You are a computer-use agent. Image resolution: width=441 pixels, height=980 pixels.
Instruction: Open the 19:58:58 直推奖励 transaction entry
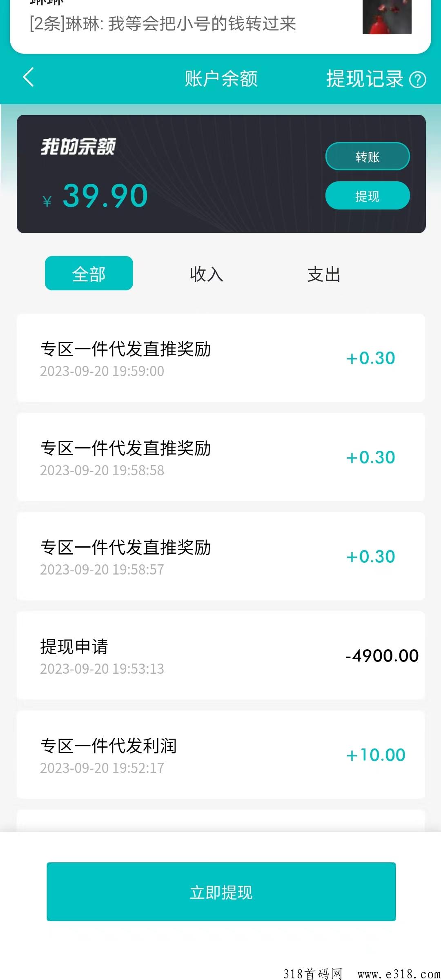point(220,457)
